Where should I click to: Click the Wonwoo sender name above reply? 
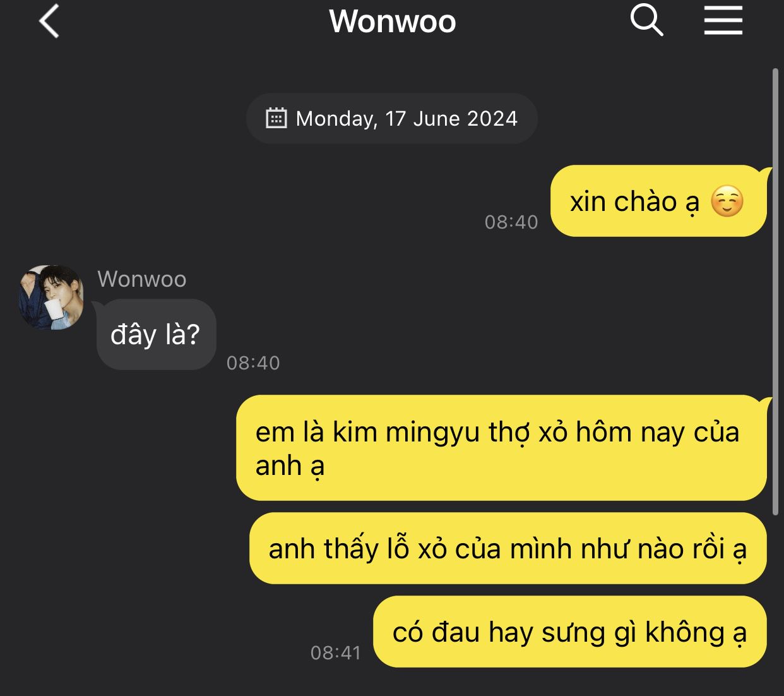(142, 279)
